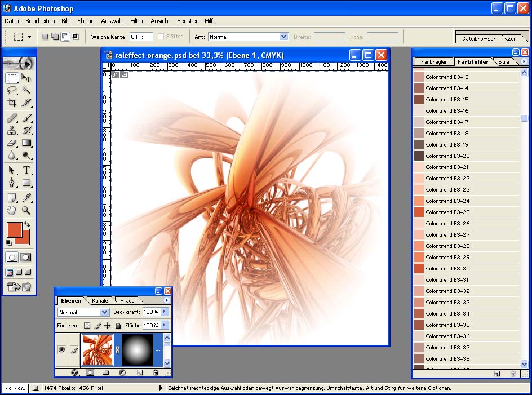Screen dimensions: 532x395
Task: Toggle transparent pixels lock beside Fixieren
Action: pyautogui.click(x=87, y=326)
